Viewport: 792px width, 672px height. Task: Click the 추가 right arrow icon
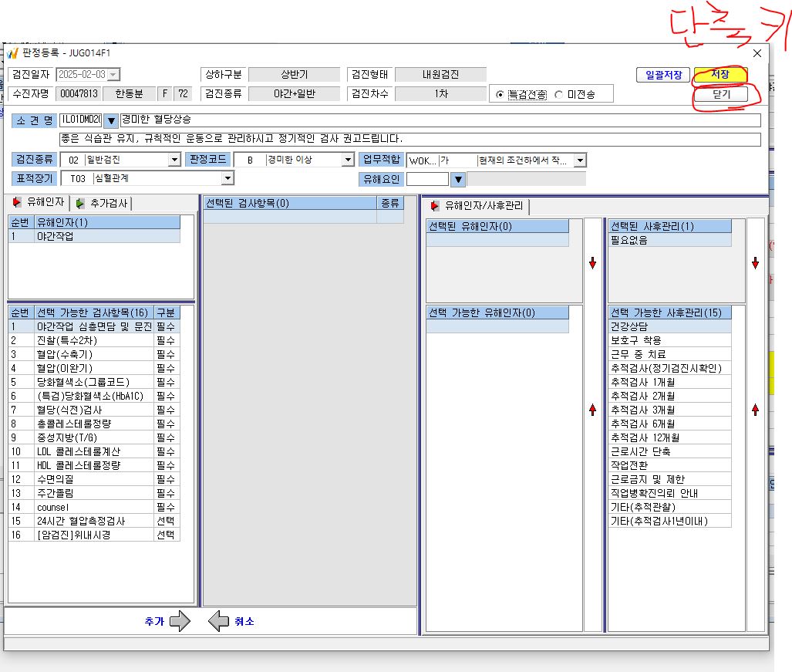click(x=180, y=621)
